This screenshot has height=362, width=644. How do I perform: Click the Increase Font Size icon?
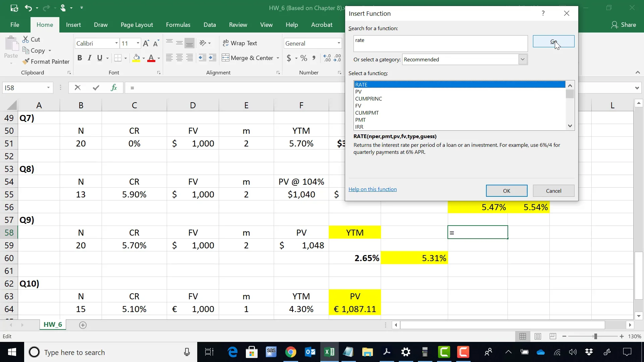tap(146, 43)
